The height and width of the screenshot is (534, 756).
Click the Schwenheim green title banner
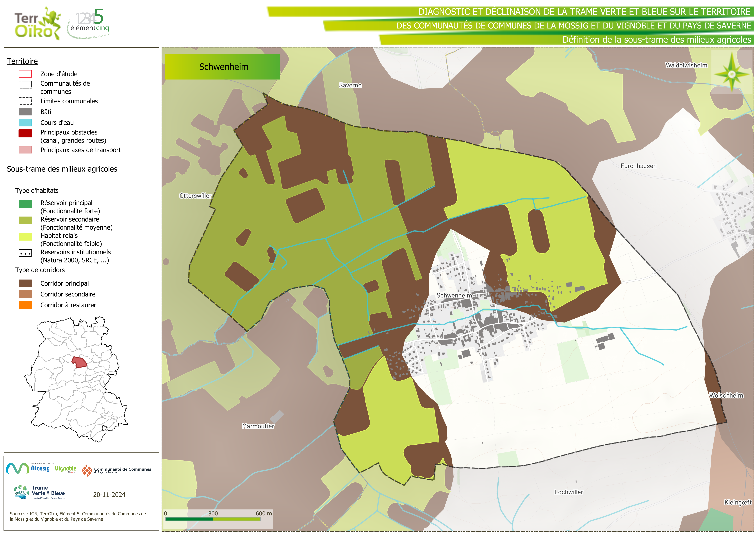click(x=223, y=67)
